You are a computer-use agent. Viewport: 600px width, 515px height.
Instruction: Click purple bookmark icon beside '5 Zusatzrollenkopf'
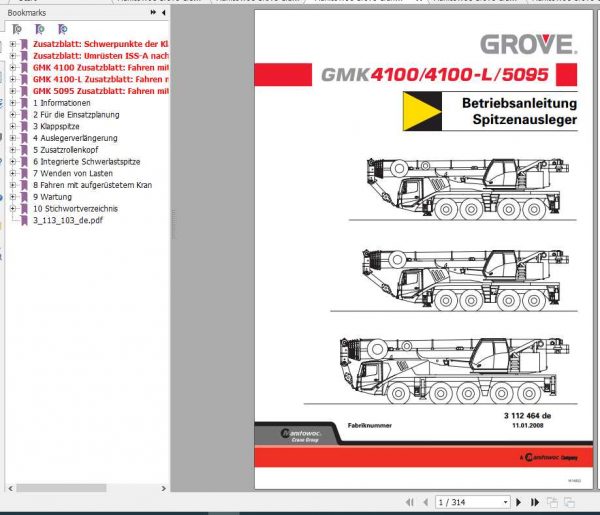pos(24,150)
